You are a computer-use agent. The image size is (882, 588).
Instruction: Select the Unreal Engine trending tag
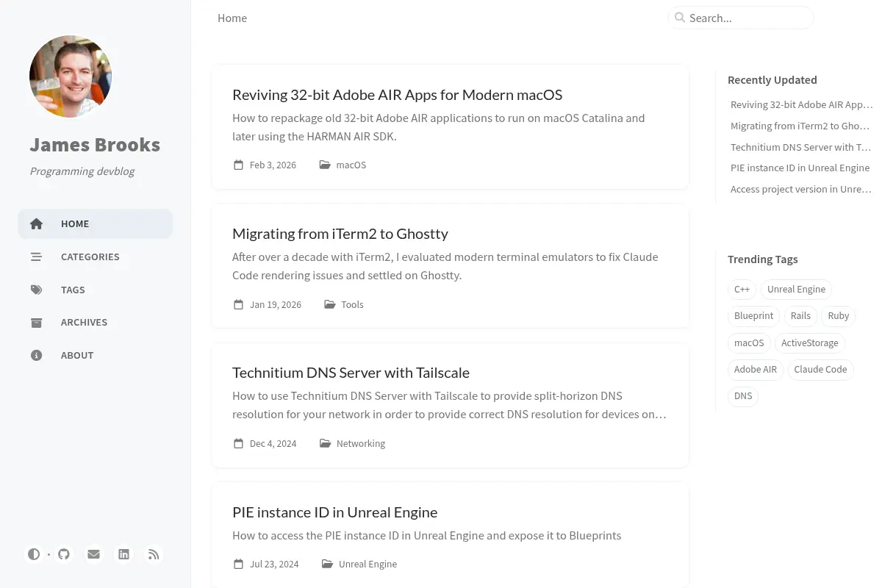(796, 289)
